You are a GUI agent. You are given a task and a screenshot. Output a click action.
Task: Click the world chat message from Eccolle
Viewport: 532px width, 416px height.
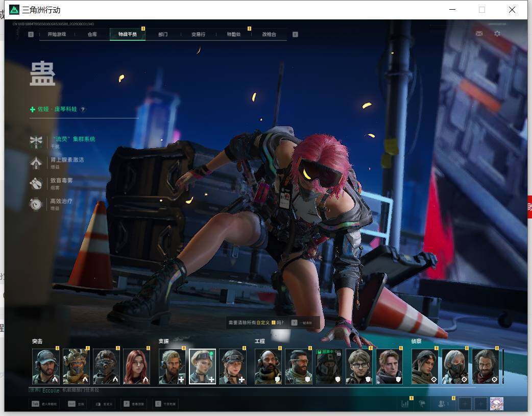coord(64,390)
